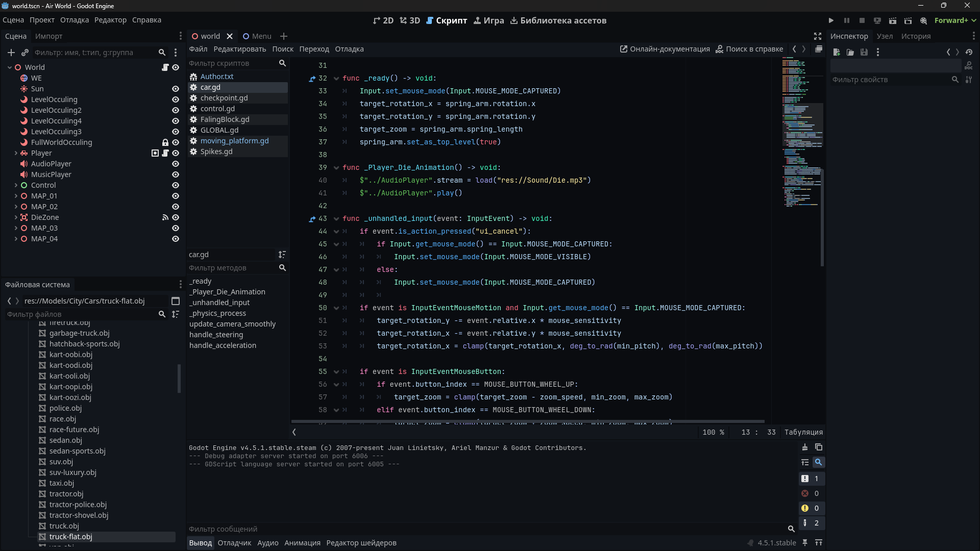Open the Отладка top menu
The height and width of the screenshot is (551, 980).
click(x=75, y=20)
